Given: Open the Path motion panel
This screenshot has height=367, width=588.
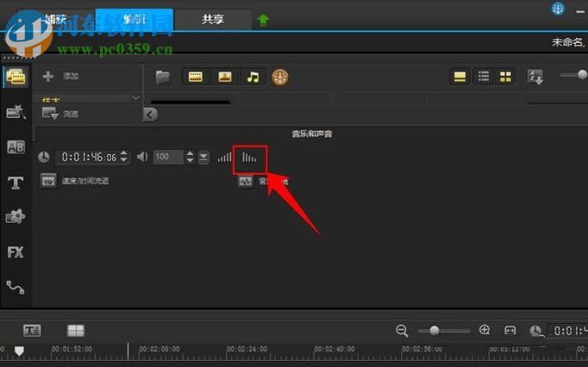Looking at the screenshot, I should (x=16, y=287).
